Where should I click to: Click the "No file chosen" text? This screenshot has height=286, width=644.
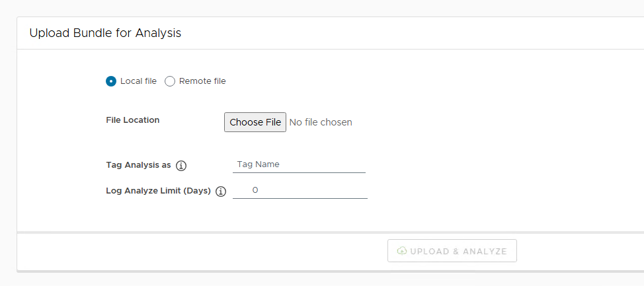pyautogui.click(x=321, y=122)
